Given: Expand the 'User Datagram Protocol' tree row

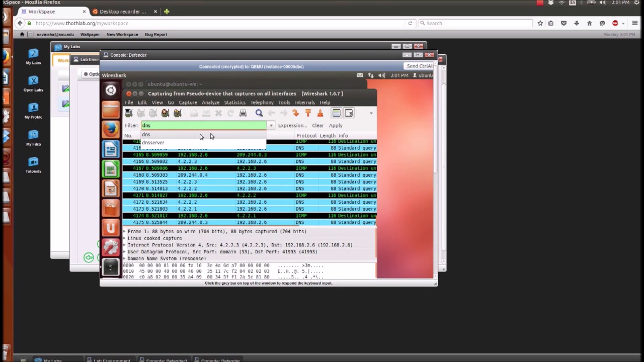Looking at the screenshot, I should pyautogui.click(x=125, y=252).
